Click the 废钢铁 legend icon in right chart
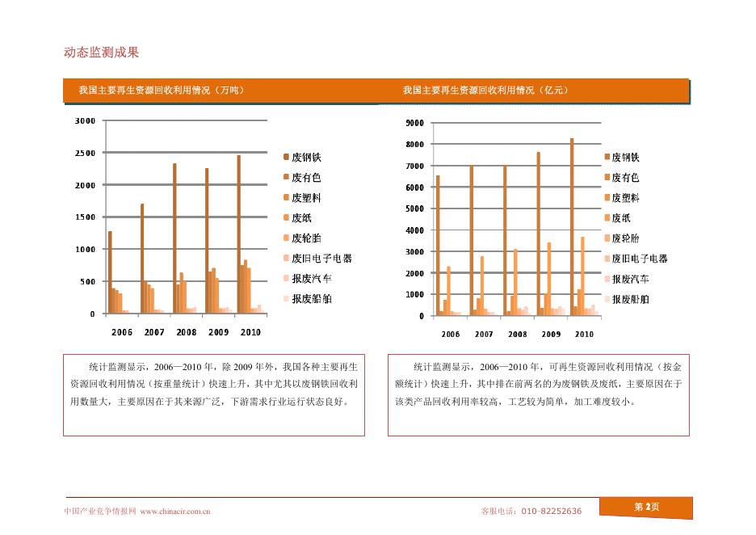 (x=607, y=157)
